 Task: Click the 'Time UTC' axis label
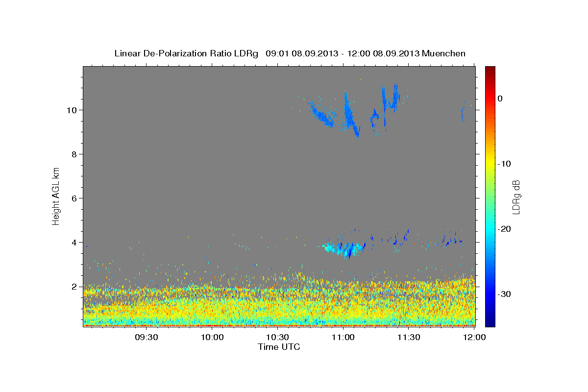pos(279,347)
